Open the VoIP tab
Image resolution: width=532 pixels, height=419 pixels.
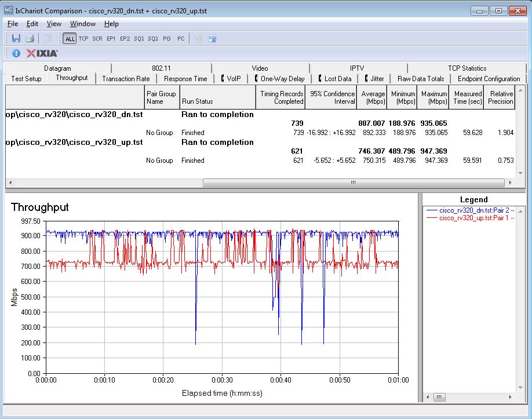pos(231,79)
